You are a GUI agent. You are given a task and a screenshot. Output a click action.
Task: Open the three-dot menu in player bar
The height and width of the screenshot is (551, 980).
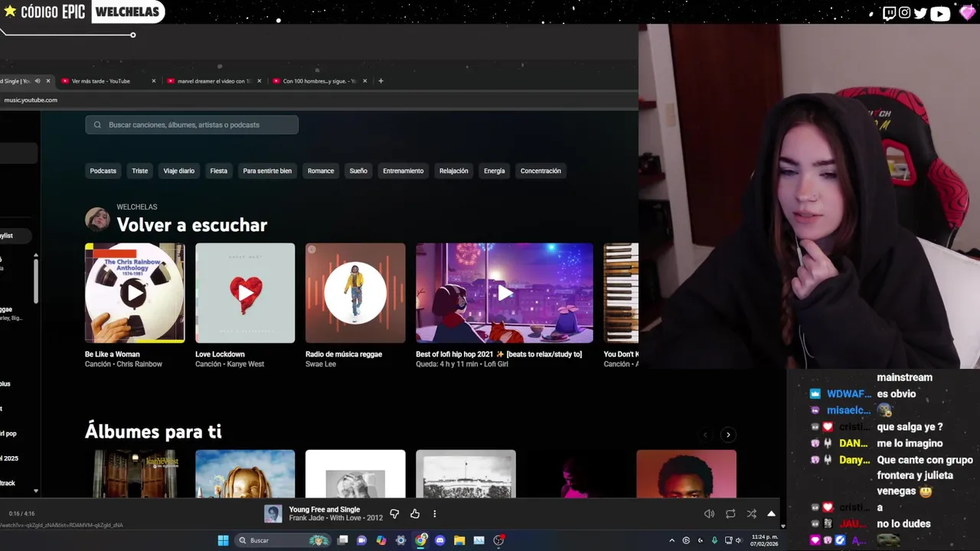[434, 514]
